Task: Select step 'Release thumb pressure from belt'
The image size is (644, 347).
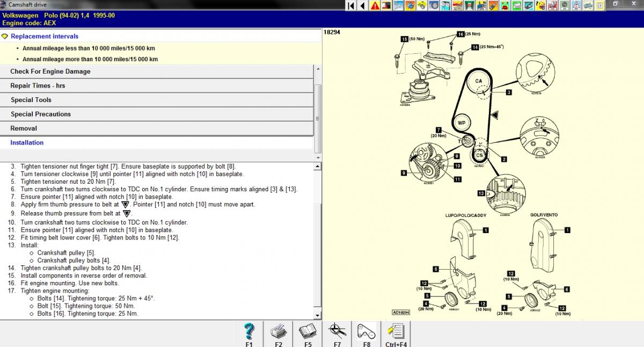Action: tap(76, 213)
